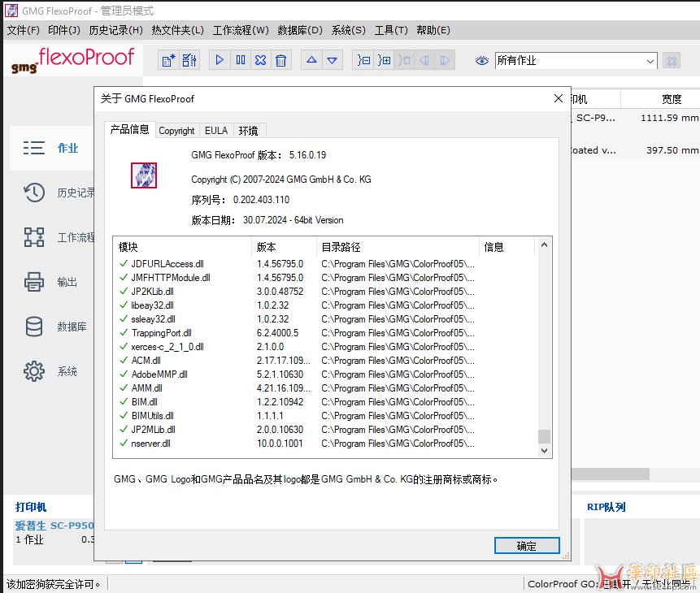Click the job settings sliders icon
Screen dimensions: 700x593
tap(189, 60)
